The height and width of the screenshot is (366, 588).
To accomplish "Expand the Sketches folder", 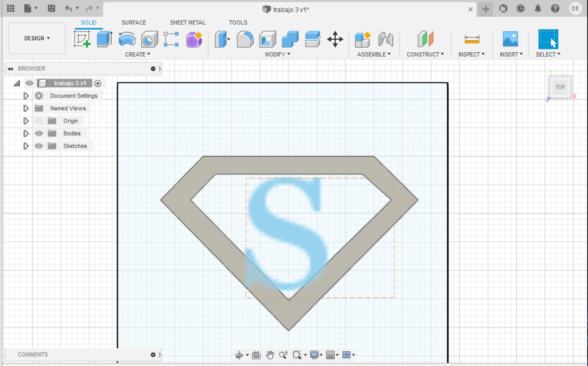I will (x=26, y=146).
